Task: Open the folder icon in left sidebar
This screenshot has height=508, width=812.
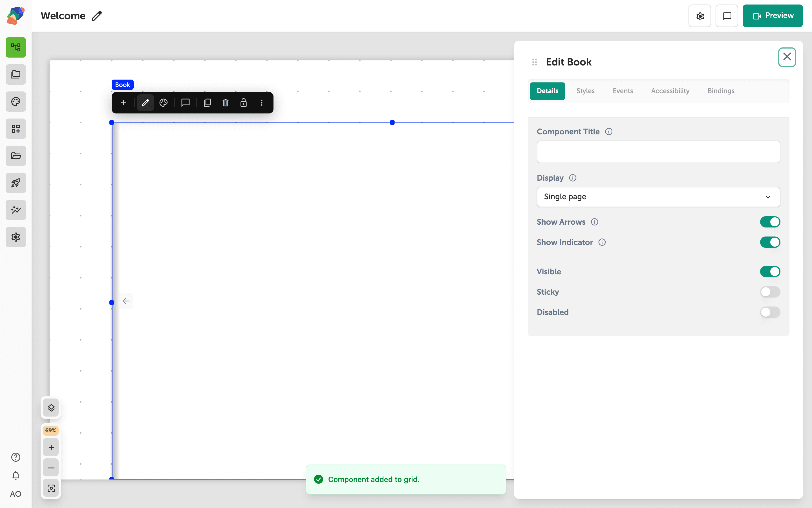Action: pos(16,156)
